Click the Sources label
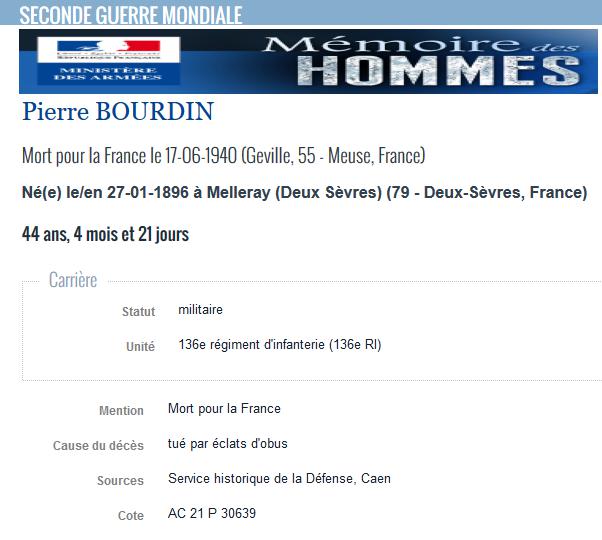The image size is (602, 540). coord(121,481)
